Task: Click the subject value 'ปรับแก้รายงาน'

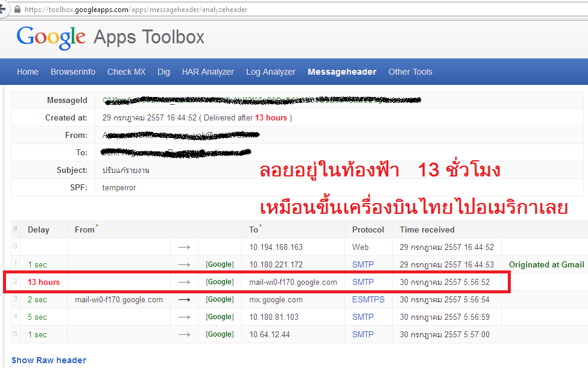Action: point(125,170)
